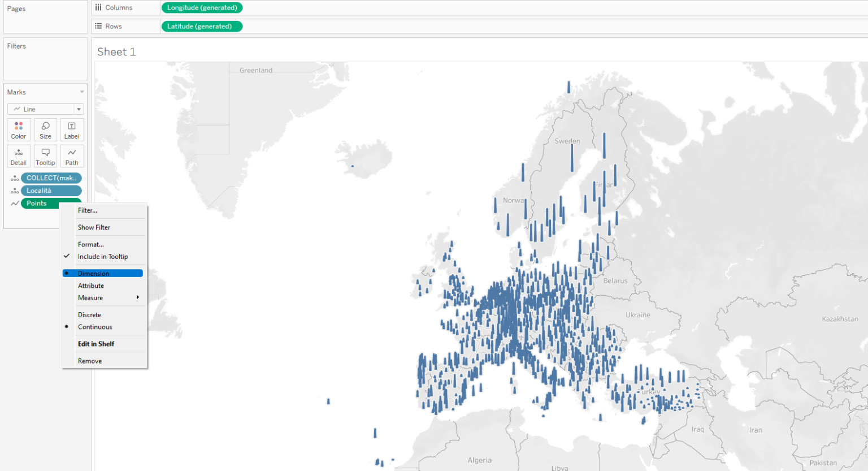The image size is (868, 471).
Task: Expand the Measure submenu
Action: coord(90,297)
